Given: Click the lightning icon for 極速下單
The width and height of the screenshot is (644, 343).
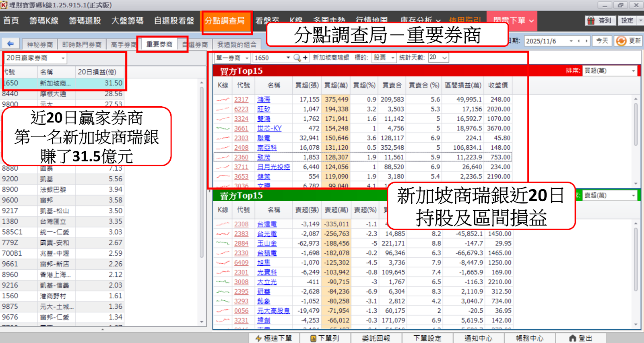Looking at the screenshot, I should pos(258,338).
